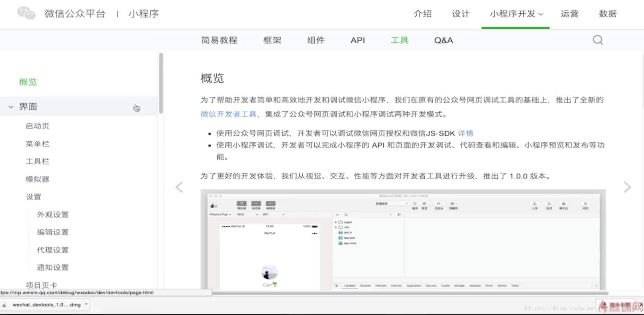
Task: Switch to the 框架 tab
Action: pyautogui.click(x=272, y=40)
